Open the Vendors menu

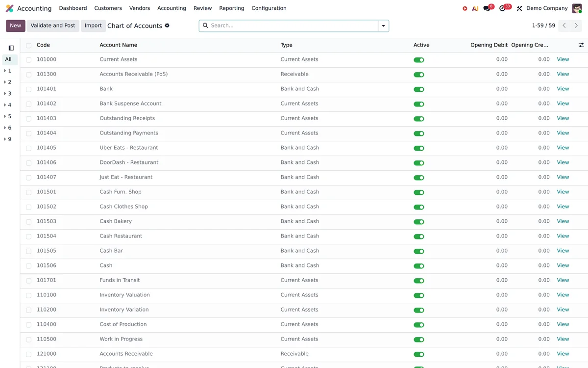pyautogui.click(x=140, y=8)
